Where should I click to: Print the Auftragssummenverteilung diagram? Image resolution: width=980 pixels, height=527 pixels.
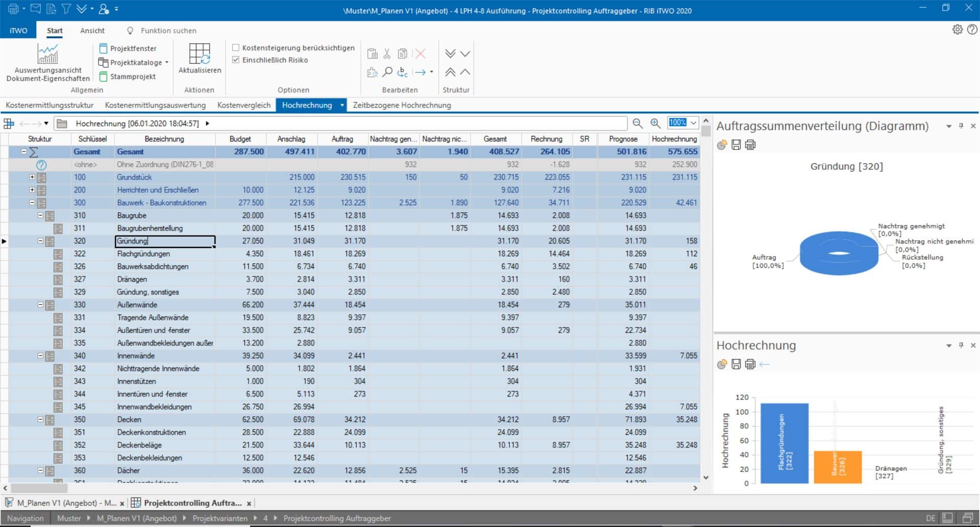750,145
